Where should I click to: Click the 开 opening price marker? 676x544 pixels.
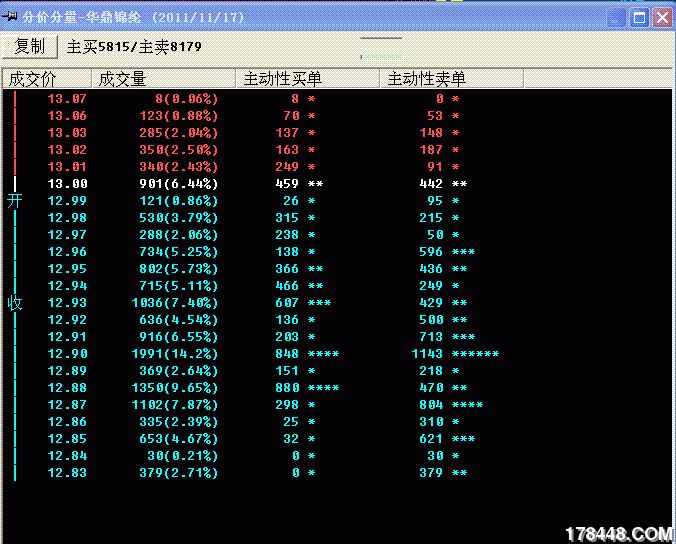tap(14, 201)
